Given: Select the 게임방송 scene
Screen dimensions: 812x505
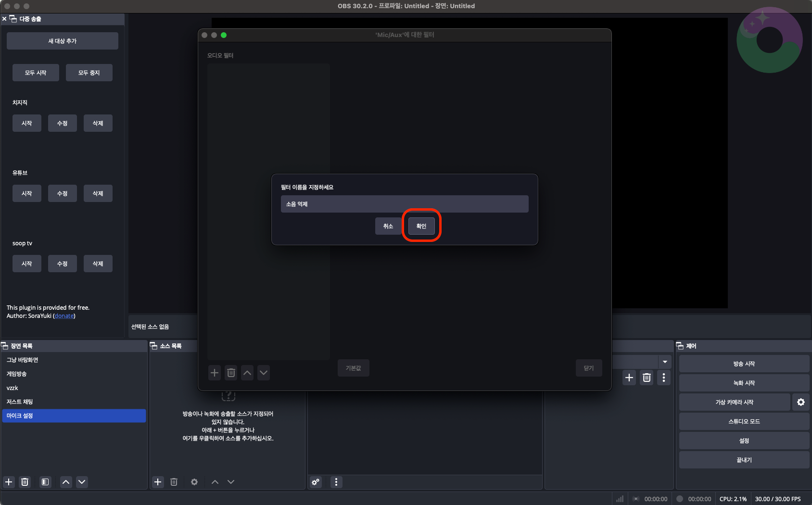Looking at the screenshot, I should click(74, 374).
